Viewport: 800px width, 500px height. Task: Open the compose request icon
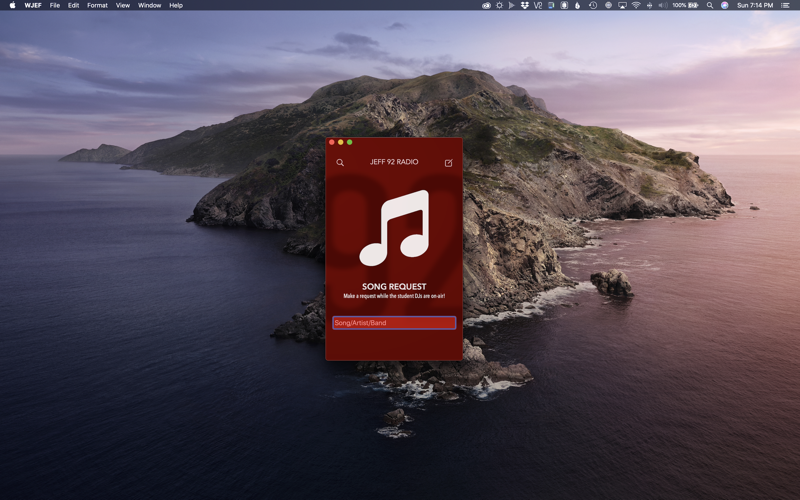448,162
